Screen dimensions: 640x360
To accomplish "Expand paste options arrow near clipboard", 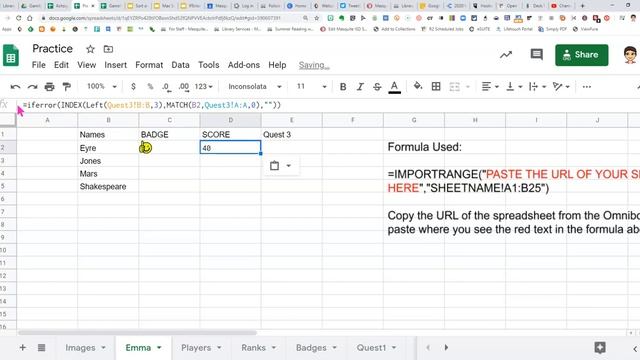I will (289, 166).
